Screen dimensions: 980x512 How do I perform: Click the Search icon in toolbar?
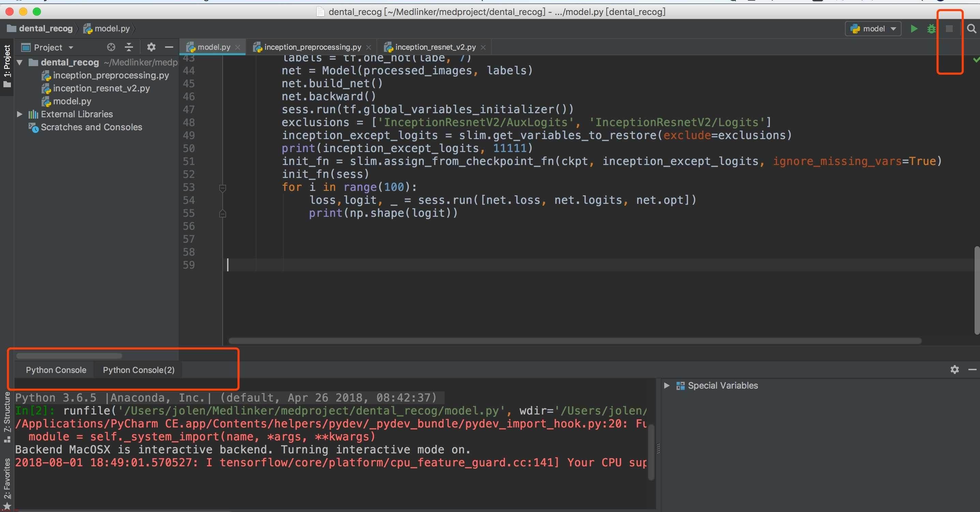pos(971,28)
